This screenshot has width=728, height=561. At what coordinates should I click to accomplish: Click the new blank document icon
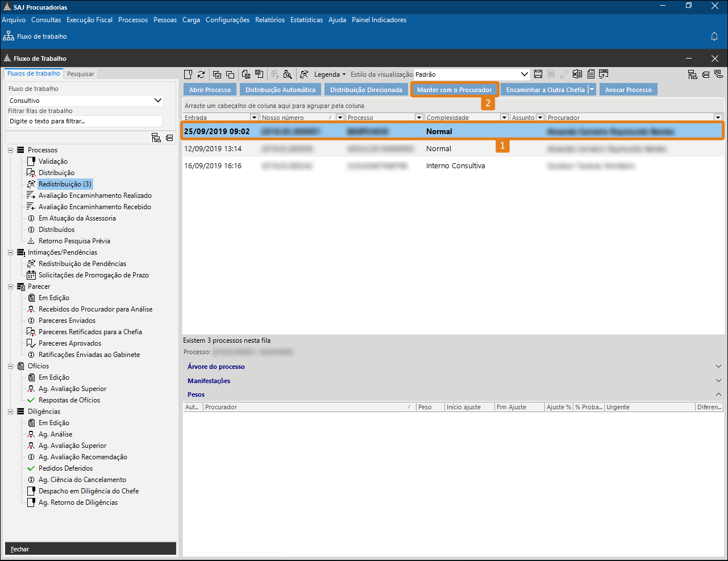coord(188,74)
